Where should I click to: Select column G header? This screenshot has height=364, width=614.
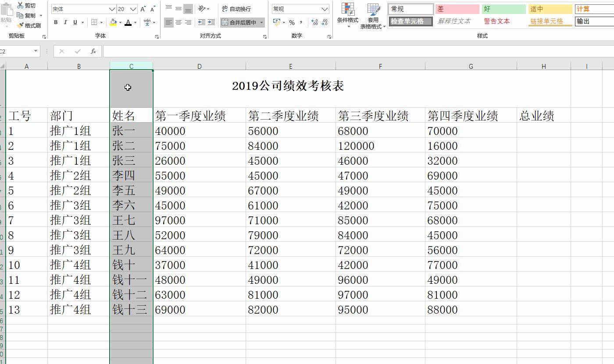coord(471,66)
